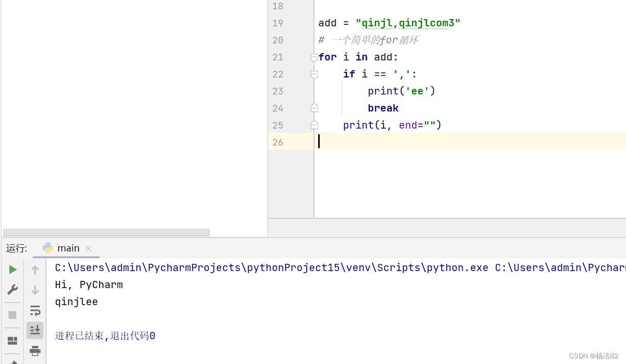
Task: Toggle soft-wrap in the console output
Action: [35, 310]
